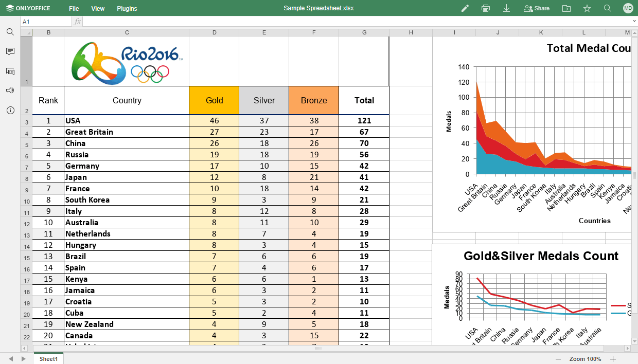This screenshot has height=364, width=638.
Task: Click the Print icon
Action: tap(486, 8)
